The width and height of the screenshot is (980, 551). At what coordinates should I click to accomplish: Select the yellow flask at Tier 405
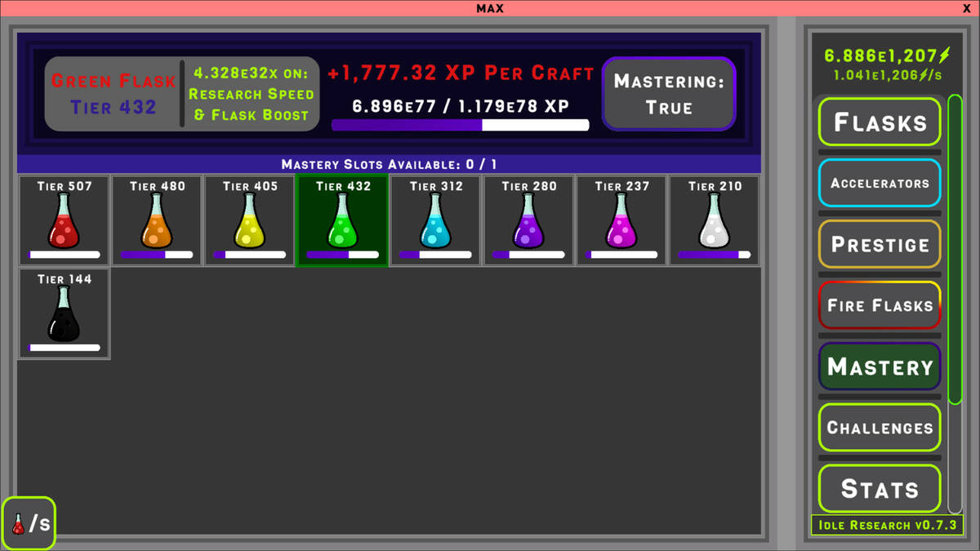[x=250, y=220]
